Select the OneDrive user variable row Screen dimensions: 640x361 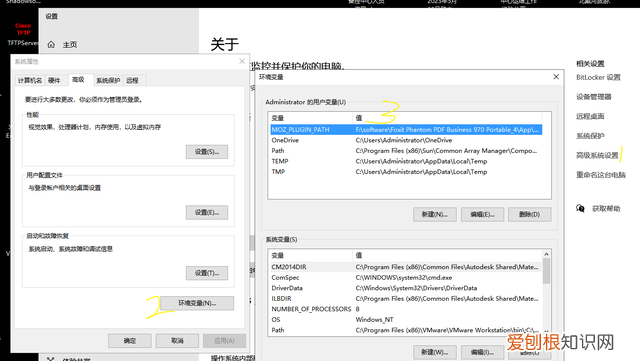click(406, 140)
